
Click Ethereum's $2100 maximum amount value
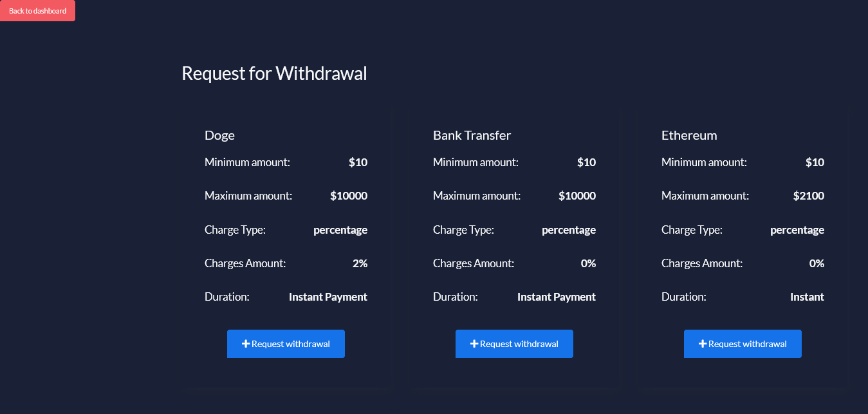pos(808,196)
